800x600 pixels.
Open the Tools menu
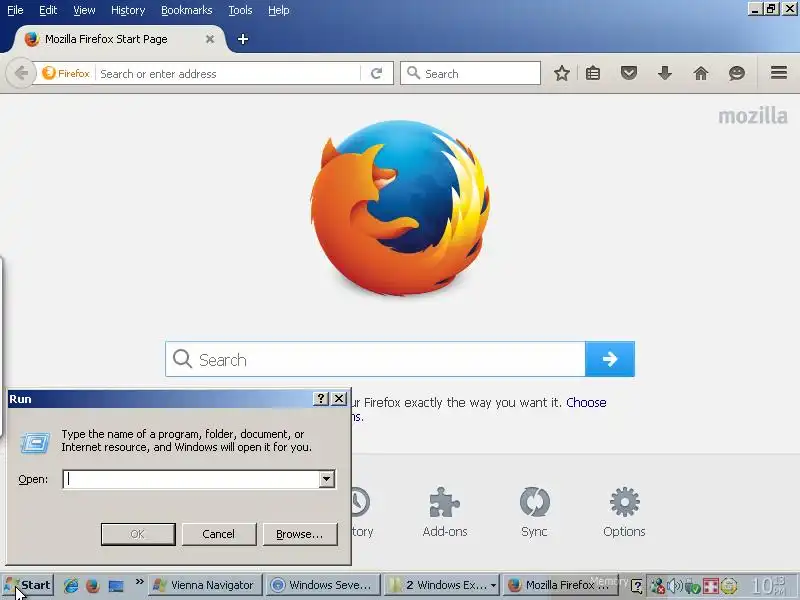(240, 10)
